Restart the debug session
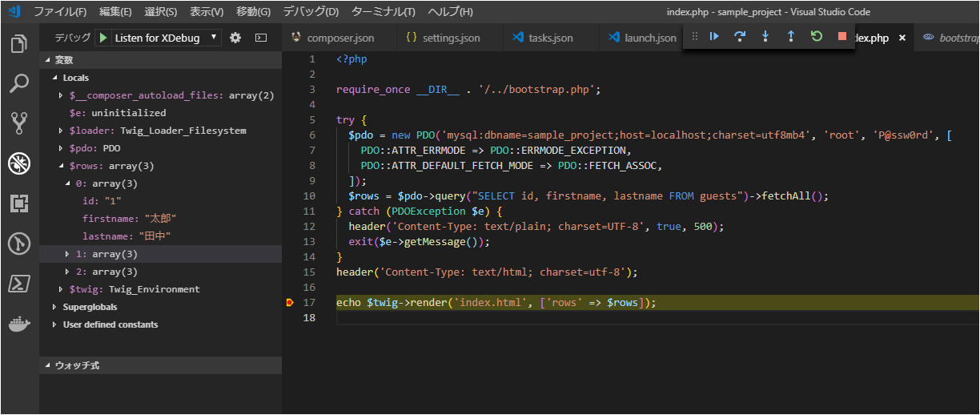This screenshot has width=980, height=415. point(816,37)
